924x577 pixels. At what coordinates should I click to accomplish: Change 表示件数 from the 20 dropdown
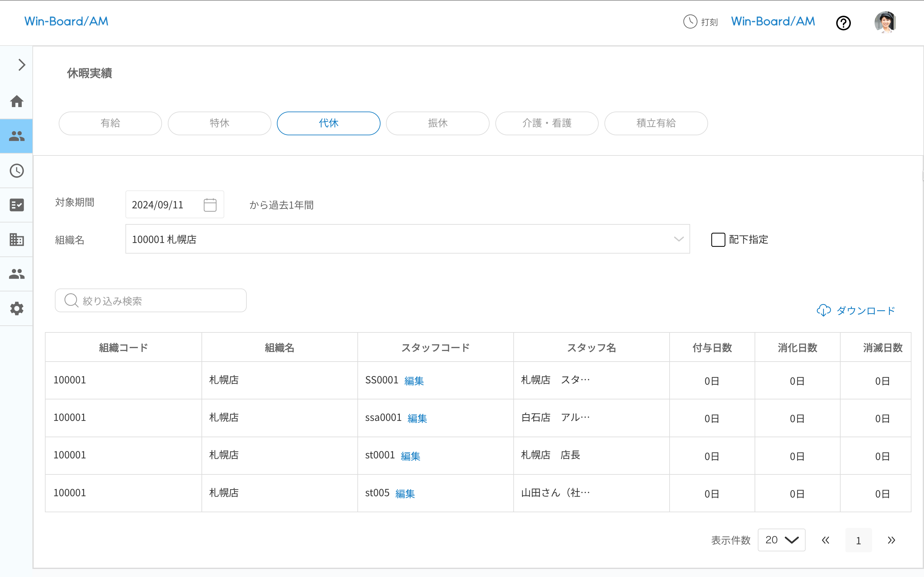click(x=781, y=540)
